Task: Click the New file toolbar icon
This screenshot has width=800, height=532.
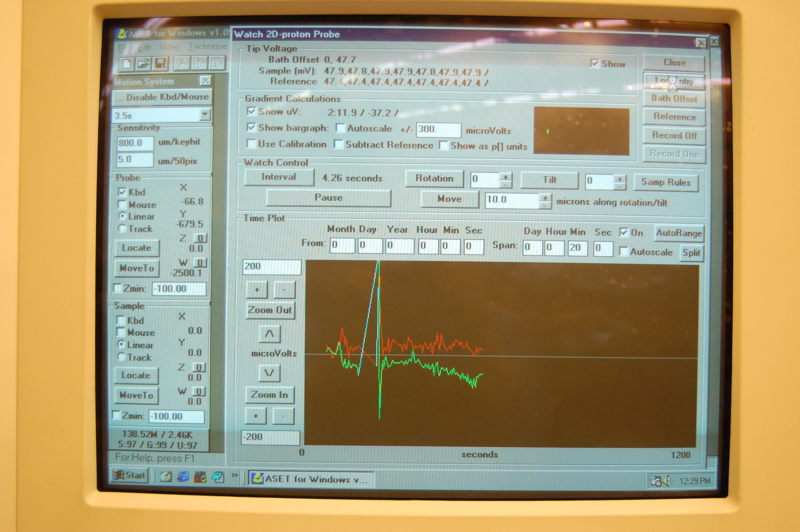Action: coord(127,64)
